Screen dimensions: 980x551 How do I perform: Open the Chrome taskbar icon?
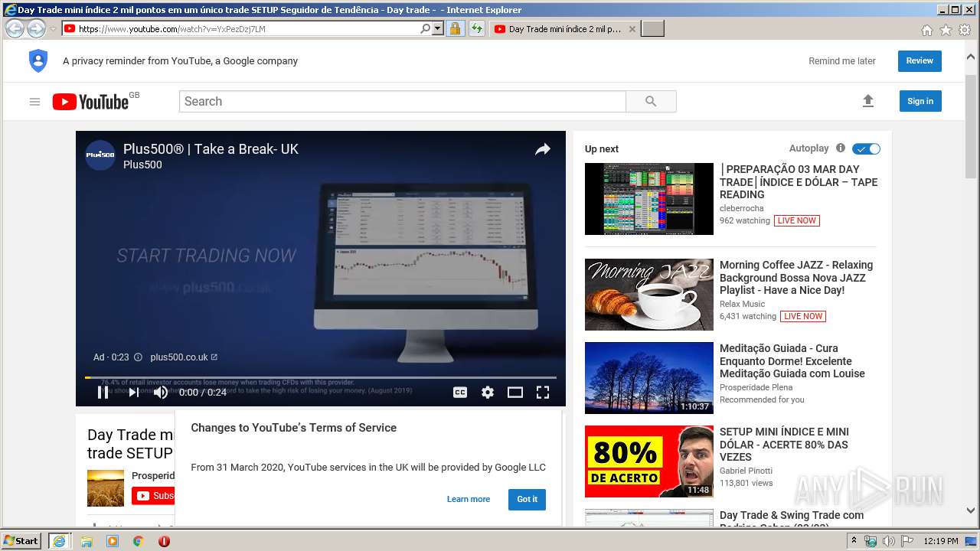pyautogui.click(x=138, y=541)
